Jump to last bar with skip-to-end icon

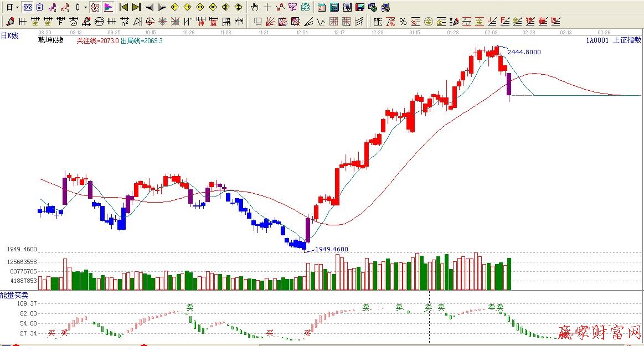coord(136,7)
